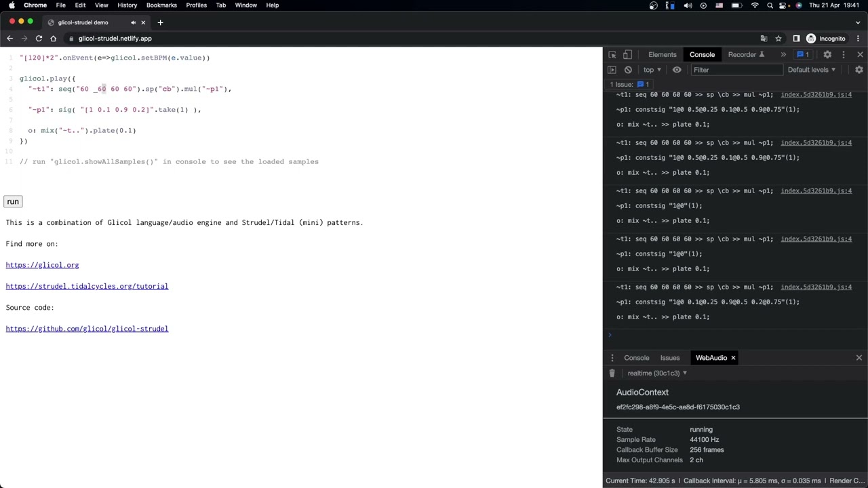Open console settings gear icon
Image resolution: width=868 pixels, height=488 pixels.
click(x=859, y=70)
